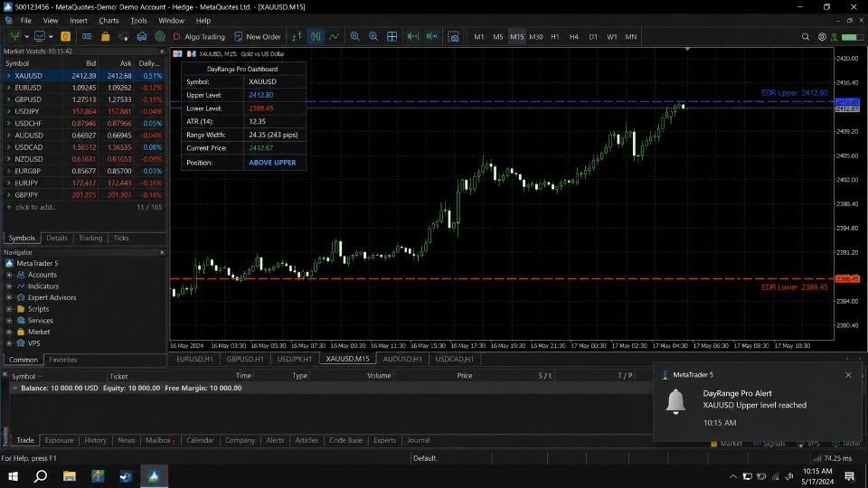This screenshot has height=488, width=868.
Task: Click the settings gear near search icon
Action: click(x=822, y=36)
